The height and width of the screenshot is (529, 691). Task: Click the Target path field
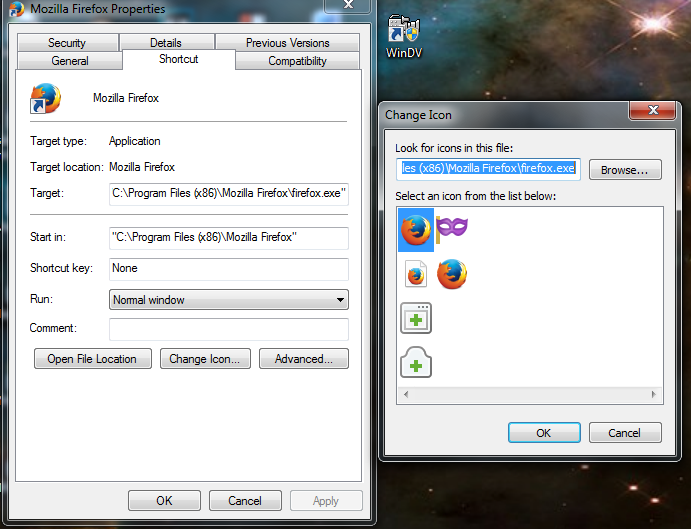(x=229, y=194)
